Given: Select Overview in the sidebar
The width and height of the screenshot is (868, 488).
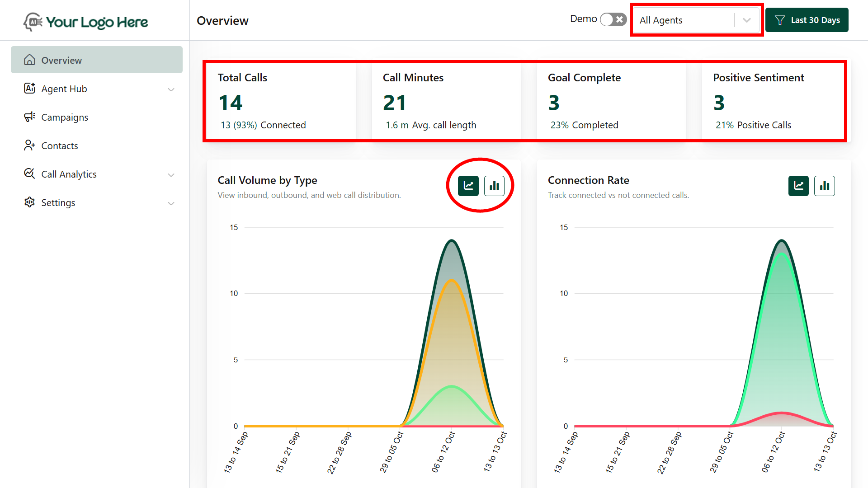Looking at the screenshot, I should tap(61, 60).
